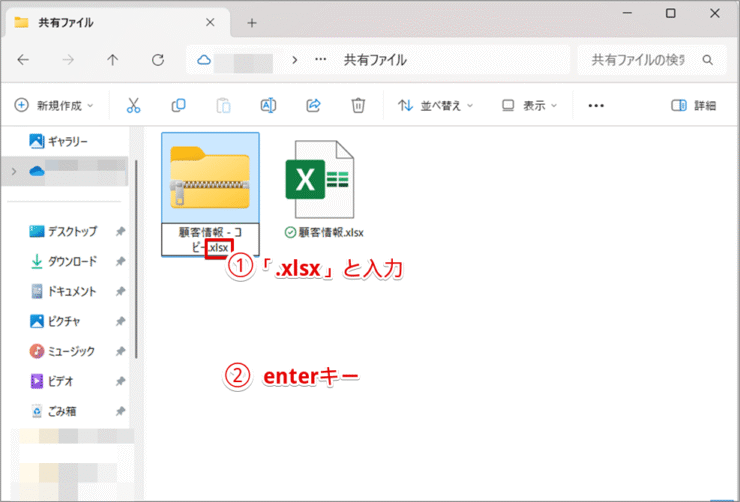The height and width of the screenshot is (502, 740).
Task: Open the 表示 view dropdown
Action: tap(530, 105)
